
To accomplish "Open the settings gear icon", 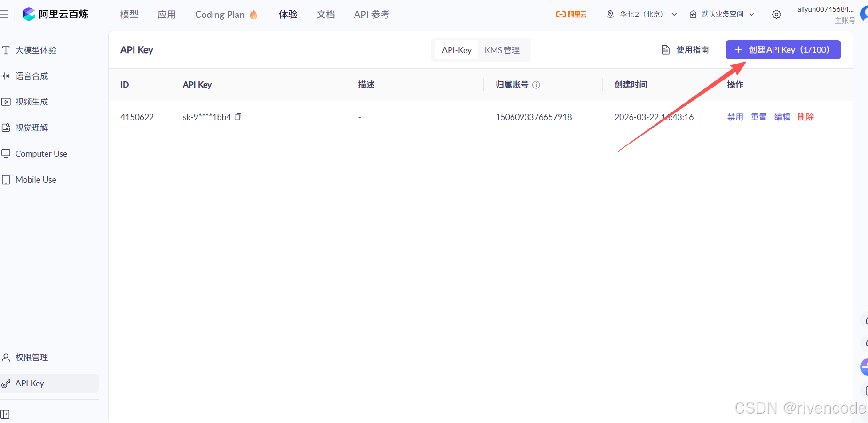I will [776, 15].
